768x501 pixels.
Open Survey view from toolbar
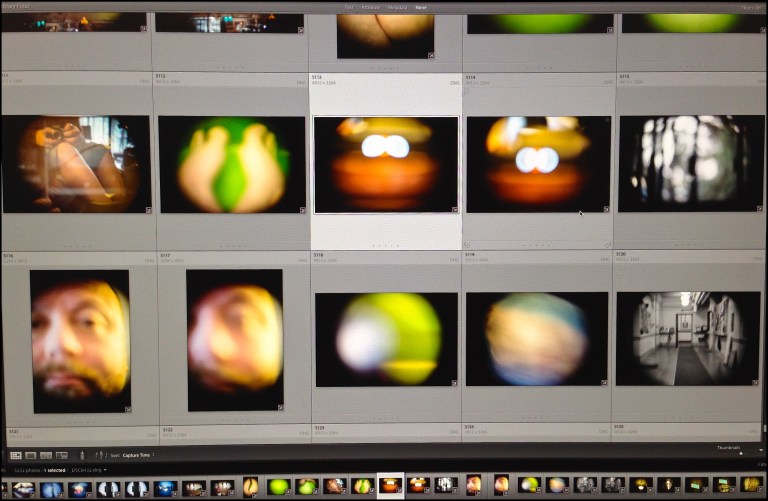click(61, 455)
